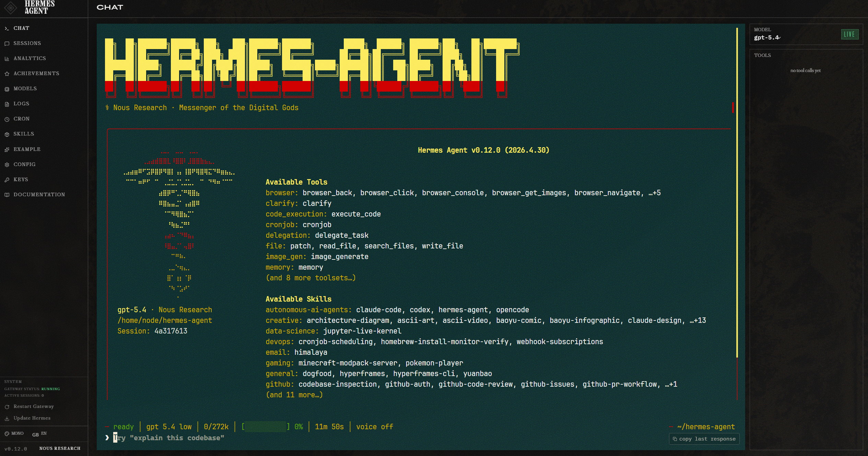Open Documentation from the sidebar

tap(39, 195)
